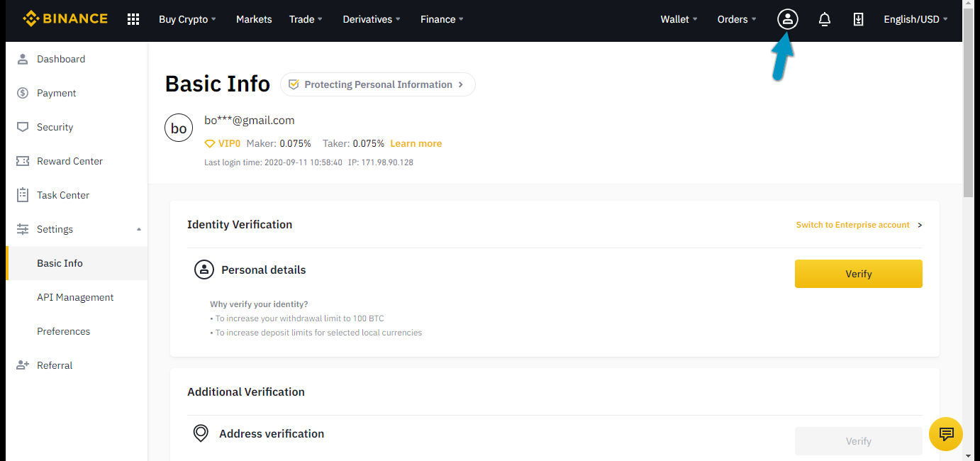The width and height of the screenshot is (980, 461).
Task: Open Referral in the sidebar
Action: [77, 365]
